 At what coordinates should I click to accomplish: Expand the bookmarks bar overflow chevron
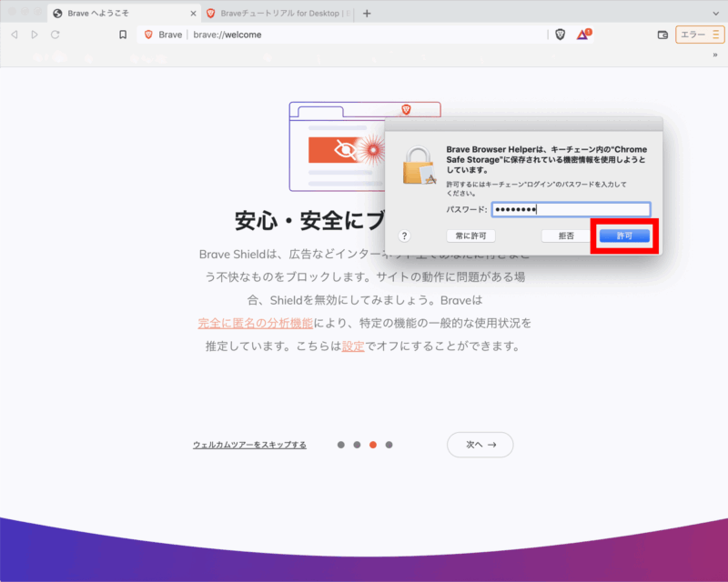point(714,55)
